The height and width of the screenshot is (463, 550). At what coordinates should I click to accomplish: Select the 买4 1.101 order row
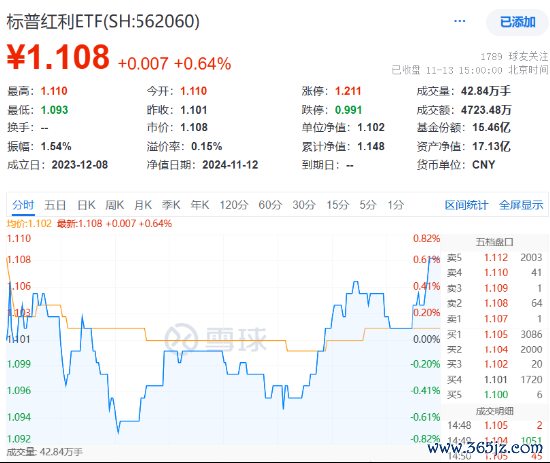click(495, 380)
